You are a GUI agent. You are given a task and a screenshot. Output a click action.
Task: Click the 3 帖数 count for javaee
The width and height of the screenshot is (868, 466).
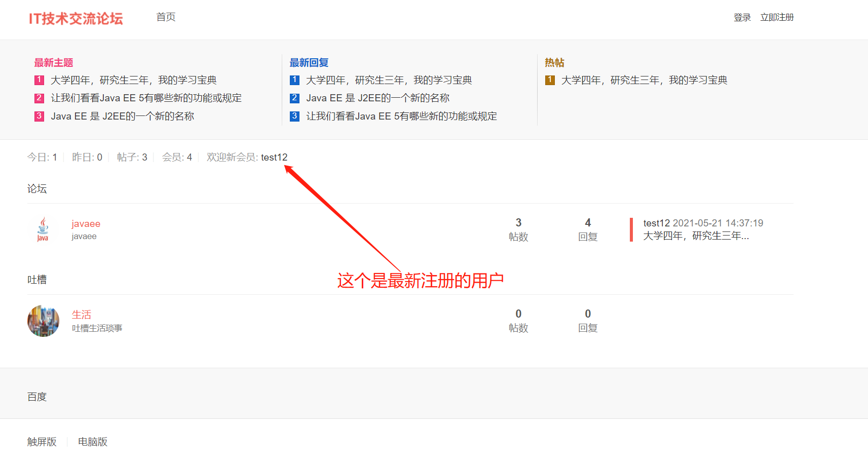[x=518, y=229]
